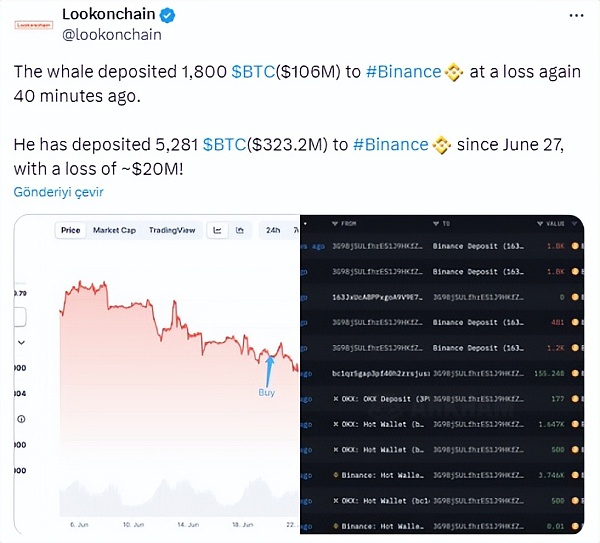Switch to the Market Cap tab
The height and width of the screenshot is (543, 600).
[x=114, y=230]
